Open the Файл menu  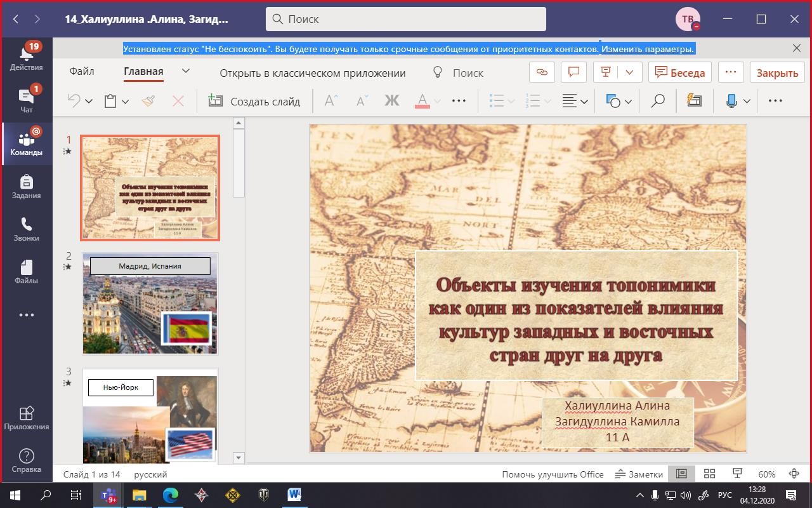coord(82,72)
